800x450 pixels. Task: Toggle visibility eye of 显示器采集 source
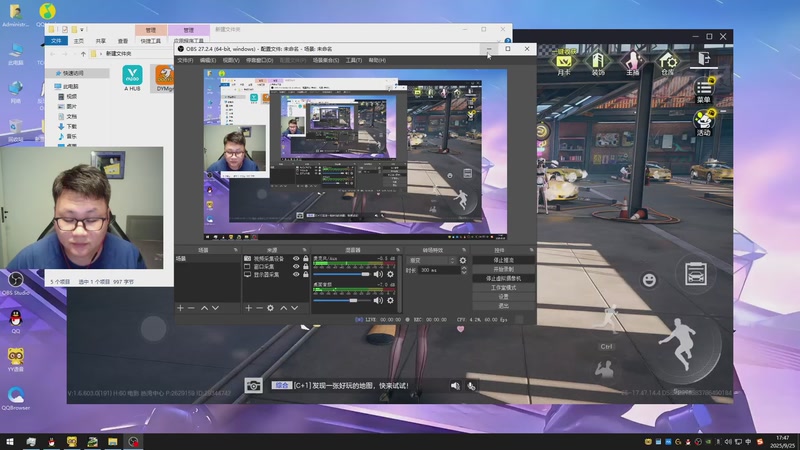click(x=296, y=274)
